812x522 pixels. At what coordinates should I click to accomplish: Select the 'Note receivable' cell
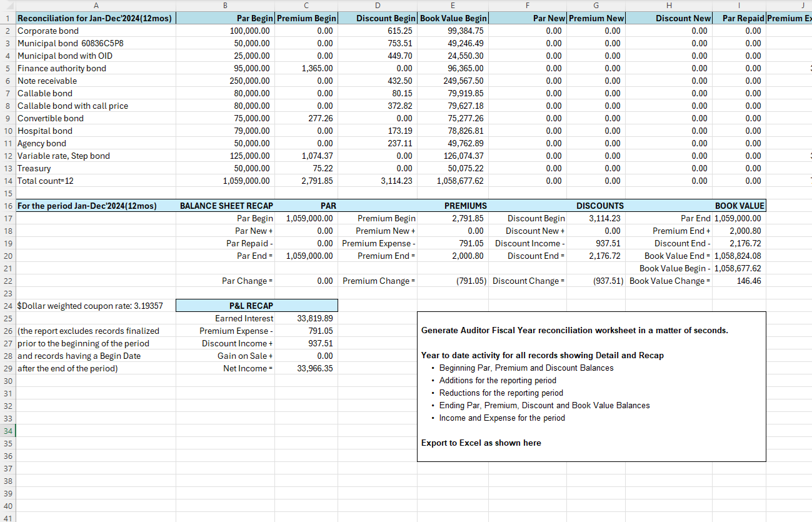[x=96, y=81]
